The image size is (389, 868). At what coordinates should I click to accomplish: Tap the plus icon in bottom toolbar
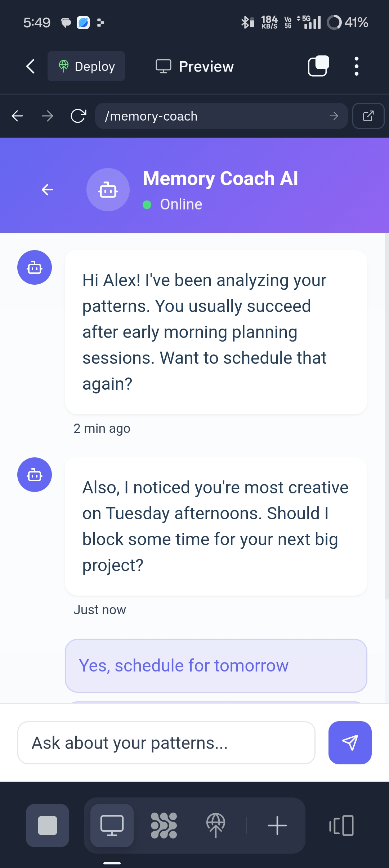pos(277,825)
